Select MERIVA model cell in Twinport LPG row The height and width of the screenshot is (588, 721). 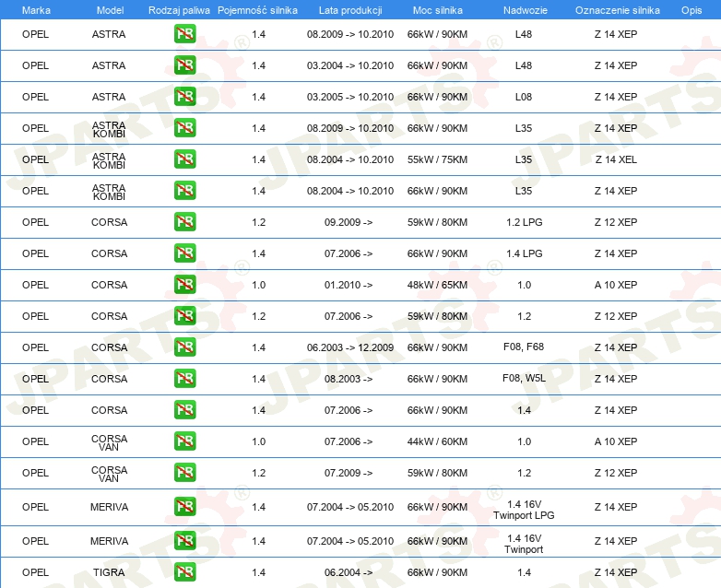click(109, 507)
